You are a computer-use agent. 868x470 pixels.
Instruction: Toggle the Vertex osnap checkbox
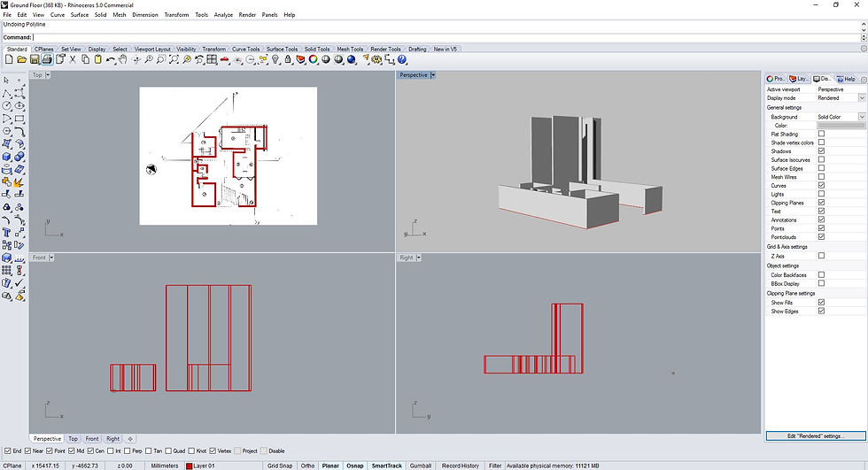213,451
